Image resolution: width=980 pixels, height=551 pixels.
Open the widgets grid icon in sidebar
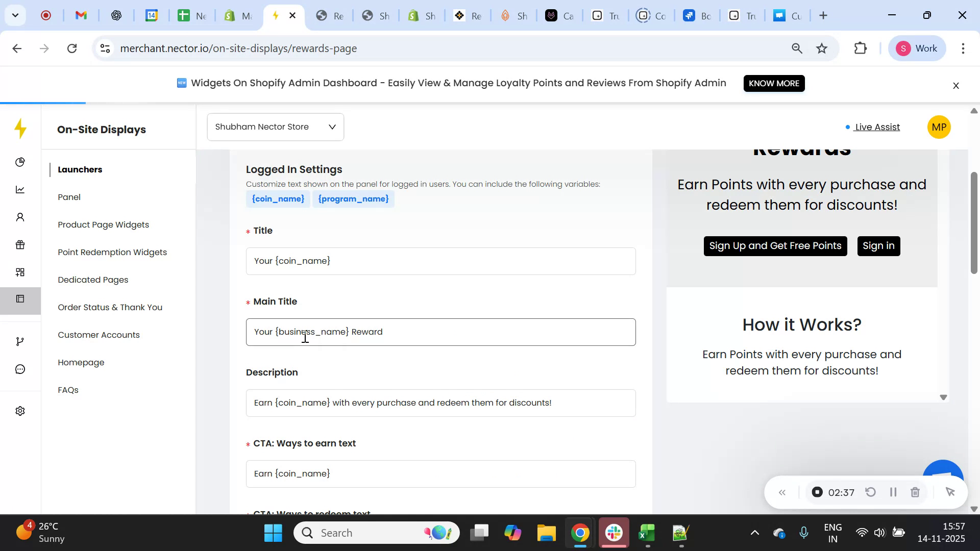coord(20,272)
